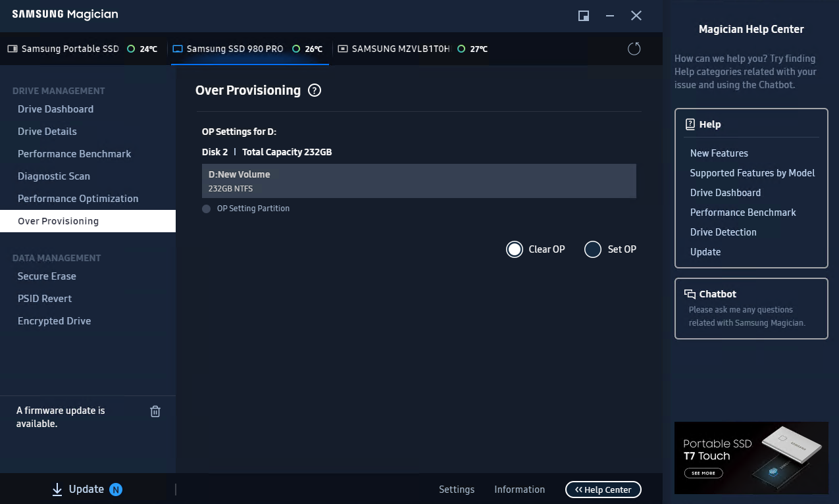Select Over Provisioning in sidebar
Viewport: 839px width, 504px height.
[x=88, y=221]
